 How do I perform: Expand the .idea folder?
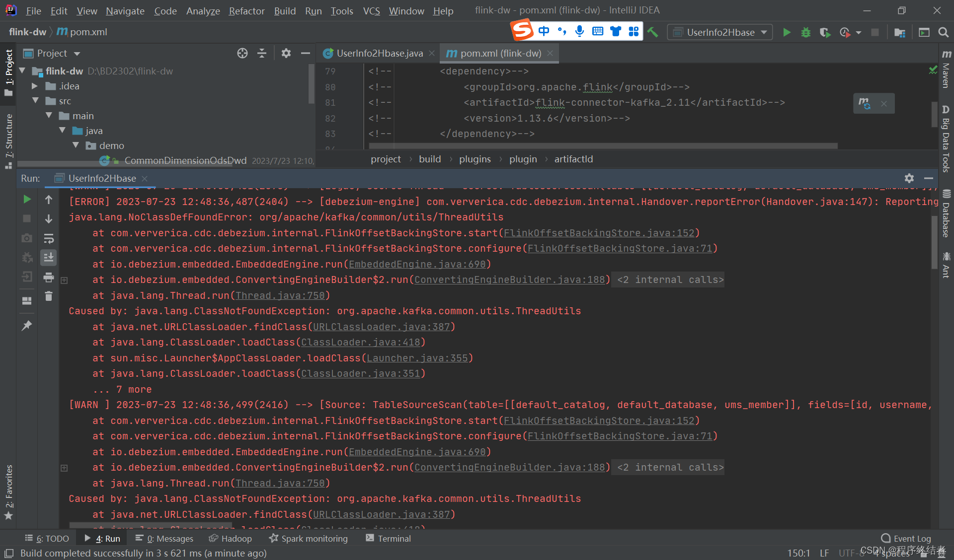point(35,86)
